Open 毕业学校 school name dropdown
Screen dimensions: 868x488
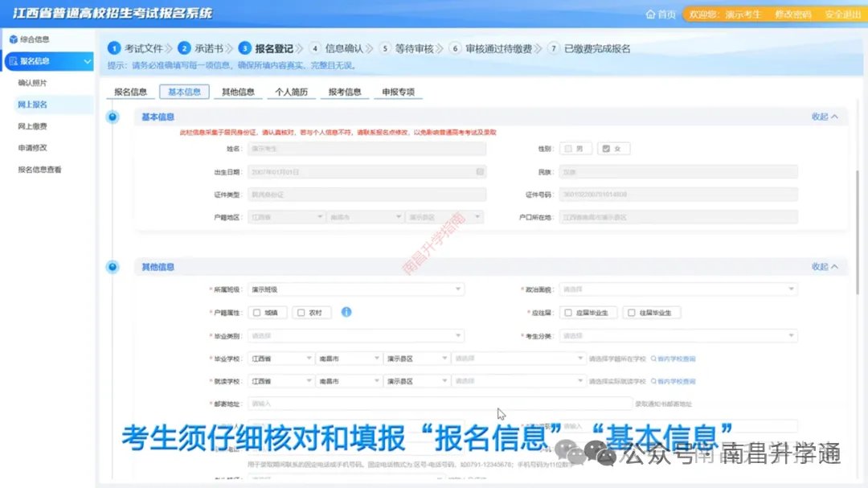518,359
